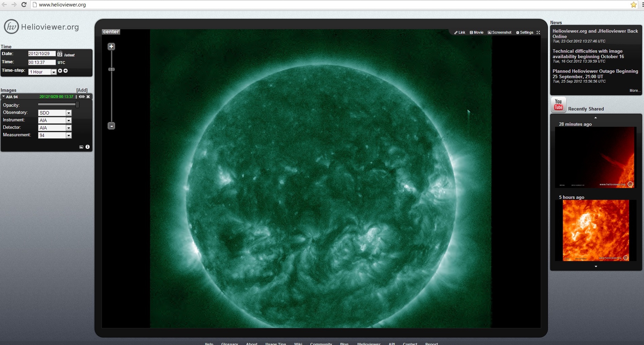
Task: Open the YouTube recently shared icon
Action: pyautogui.click(x=558, y=105)
